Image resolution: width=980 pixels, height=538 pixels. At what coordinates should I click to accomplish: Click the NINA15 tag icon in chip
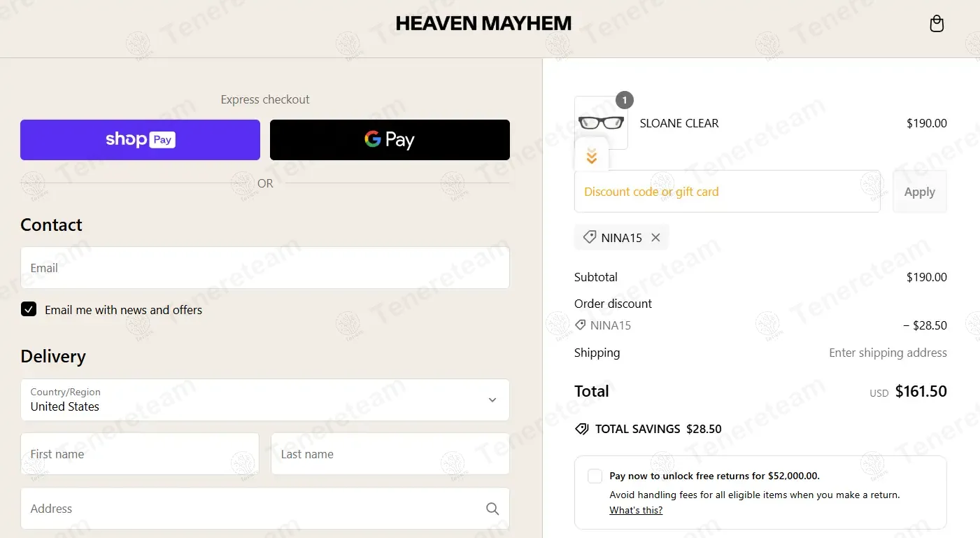[590, 237]
